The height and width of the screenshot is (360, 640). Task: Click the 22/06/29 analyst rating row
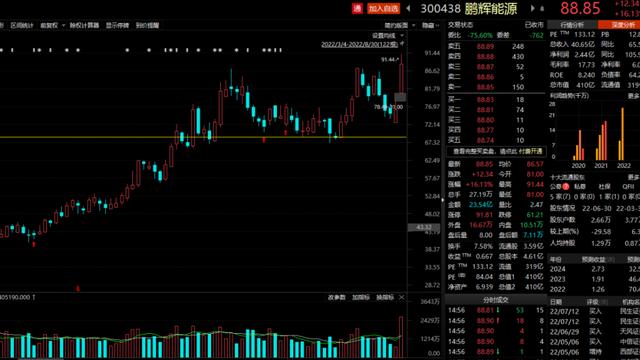tap(594, 331)
